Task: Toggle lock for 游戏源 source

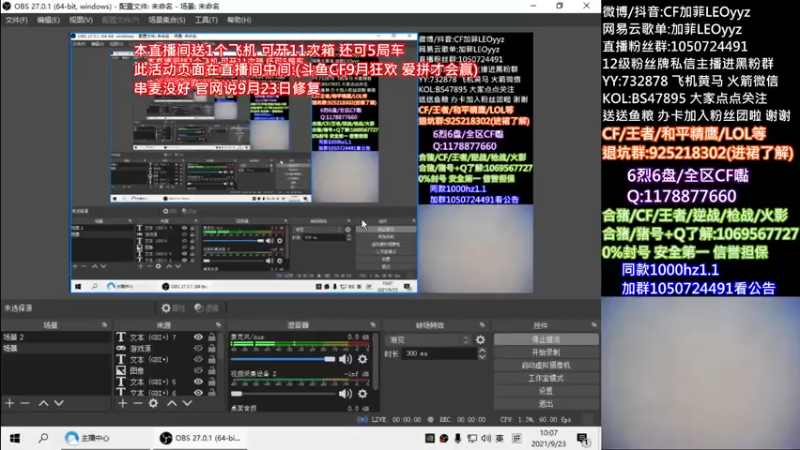Action: click(212, 348)
